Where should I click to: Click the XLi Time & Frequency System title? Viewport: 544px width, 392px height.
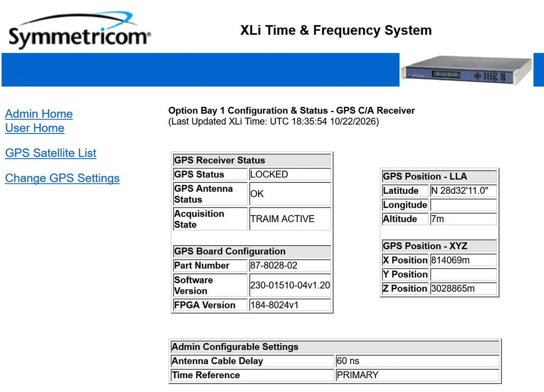336,30
